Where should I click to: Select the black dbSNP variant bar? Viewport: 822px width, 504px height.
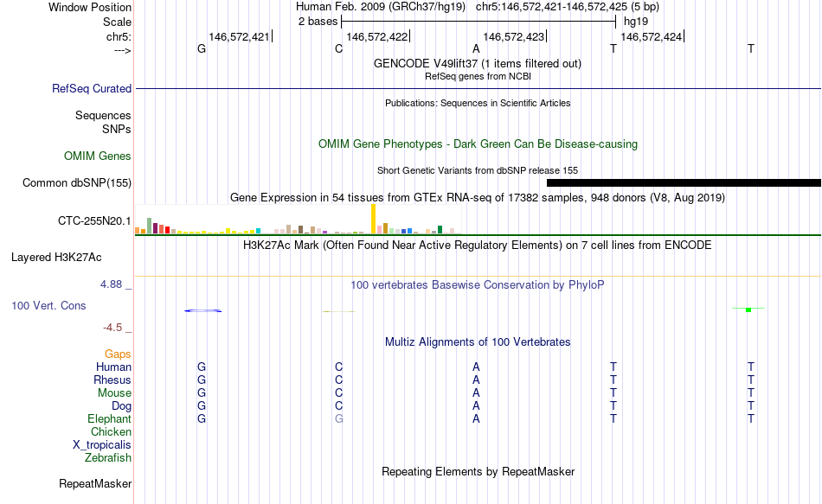(x=684, y=183)
